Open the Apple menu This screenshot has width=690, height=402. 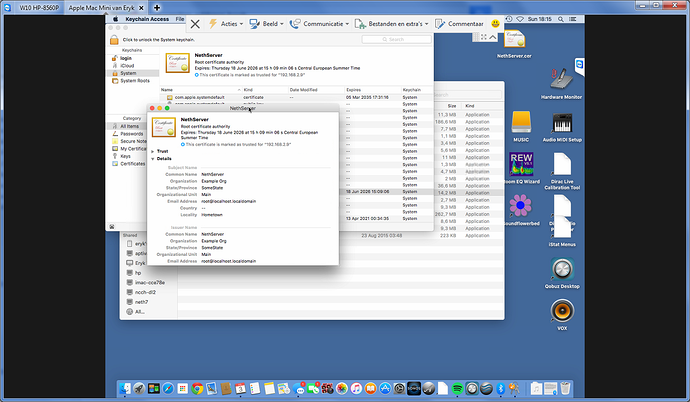coord(115,19)
